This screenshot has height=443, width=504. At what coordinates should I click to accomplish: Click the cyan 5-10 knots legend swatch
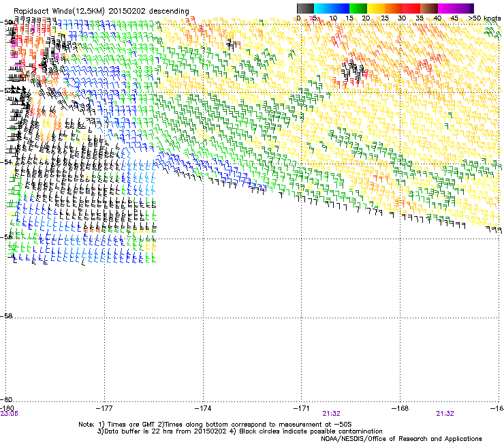click(323, 8)
